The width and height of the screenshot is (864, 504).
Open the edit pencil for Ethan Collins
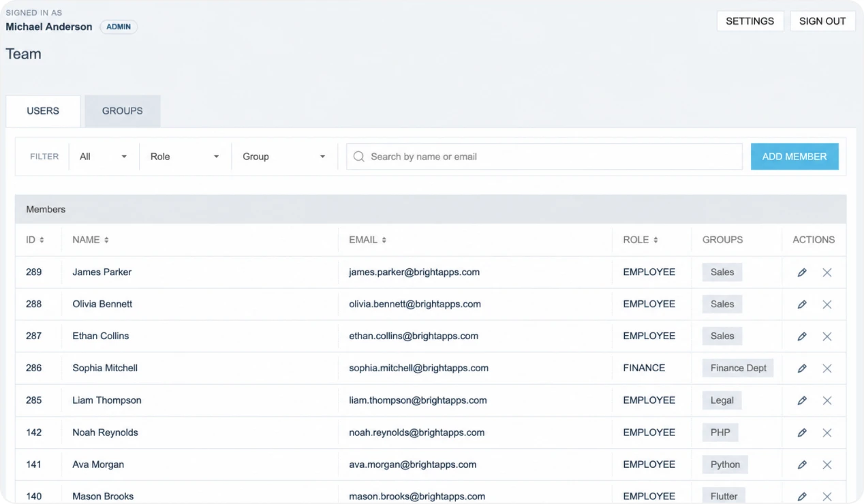point(802,336)
